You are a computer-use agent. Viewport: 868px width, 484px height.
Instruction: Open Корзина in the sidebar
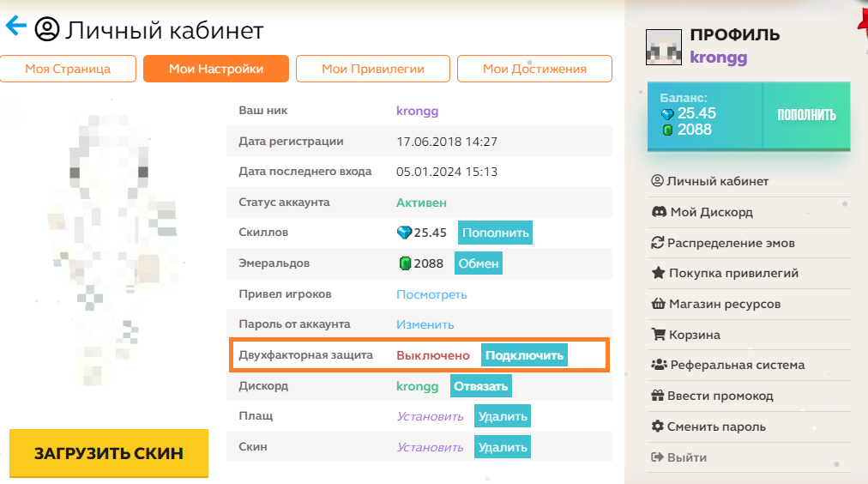coord(694,335)
